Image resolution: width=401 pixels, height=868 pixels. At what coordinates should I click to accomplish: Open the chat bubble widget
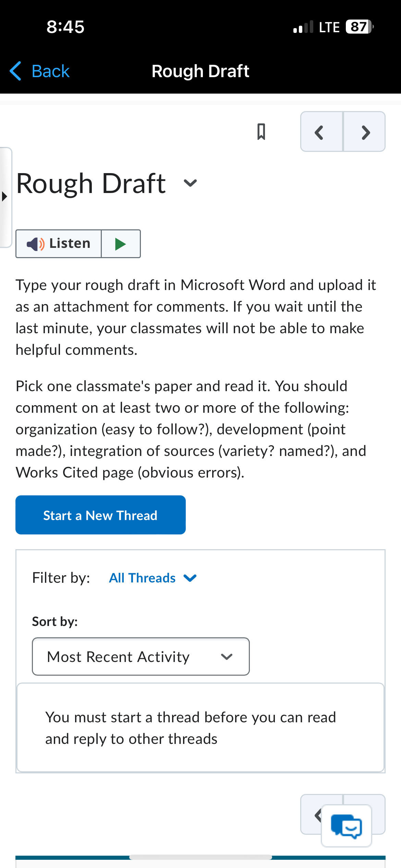point(347,826)
